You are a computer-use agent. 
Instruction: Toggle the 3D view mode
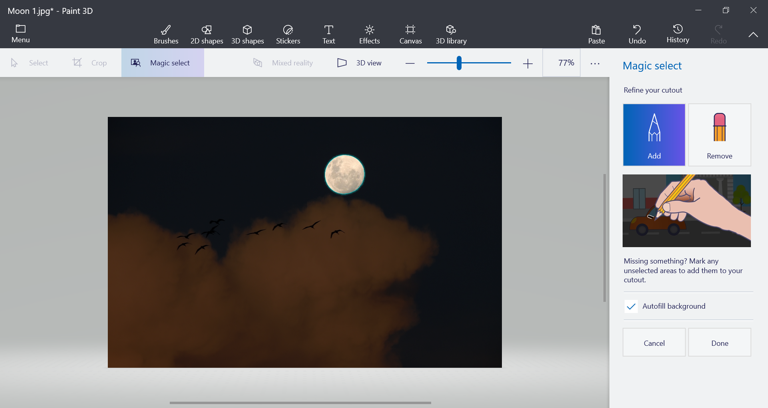tap(359, 63)
